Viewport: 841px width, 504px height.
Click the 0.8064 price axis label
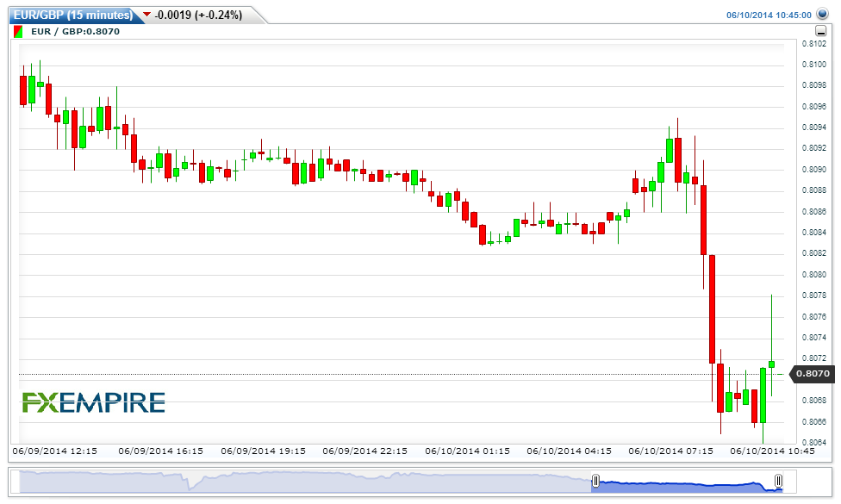click(x=813, y=442)
